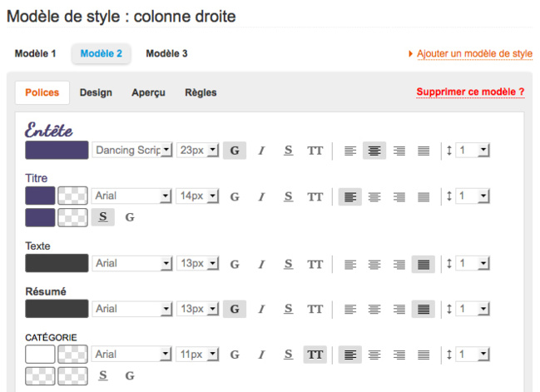
Task: Center-align the Titre text
Action: click(374, 196)
